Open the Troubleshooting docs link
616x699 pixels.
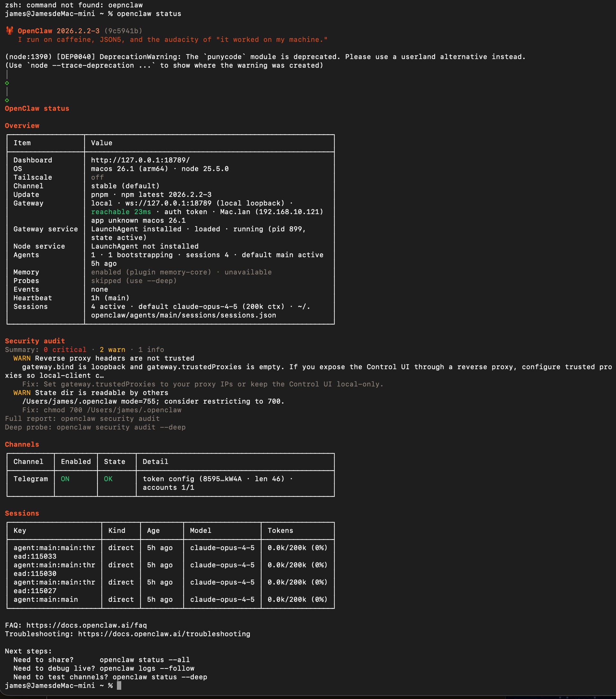[164, 634]
